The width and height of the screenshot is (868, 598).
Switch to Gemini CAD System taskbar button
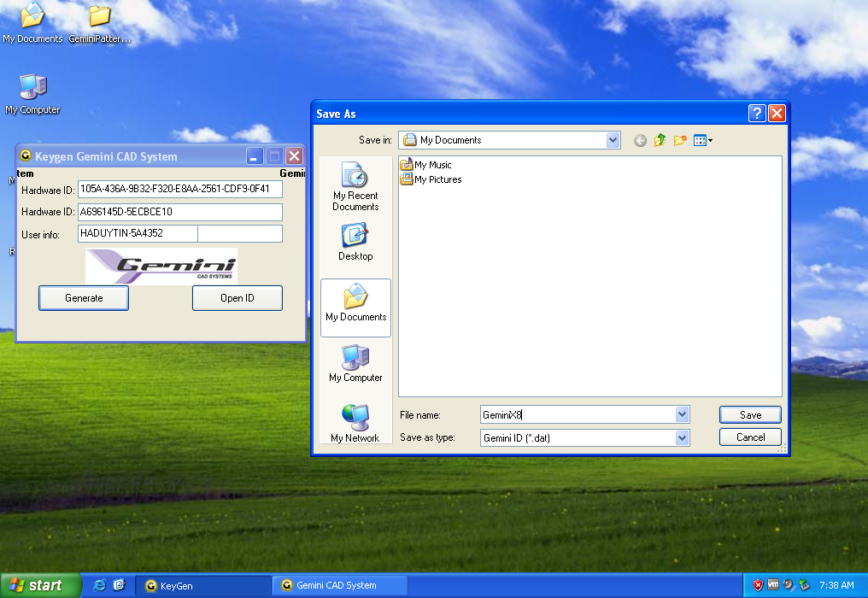[x=340, y=586]
